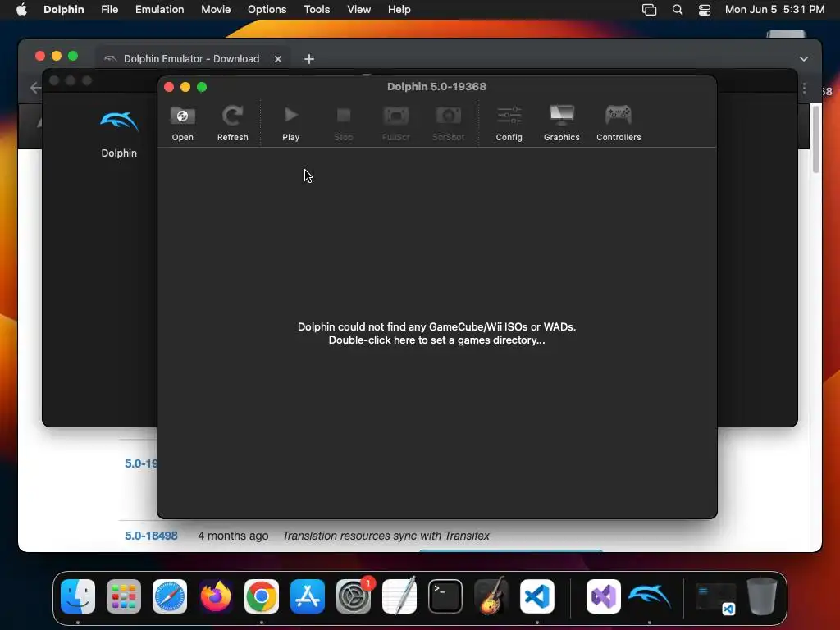The width and height of the screenshot is (840, 630).
Task: Open the Options menu
Action: coord(267,10)
